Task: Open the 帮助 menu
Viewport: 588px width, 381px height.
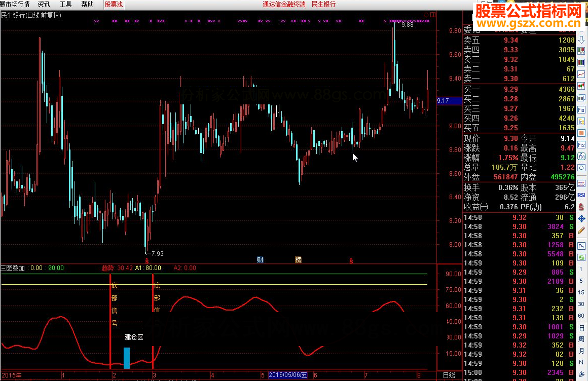Action: tap(87, 5)
